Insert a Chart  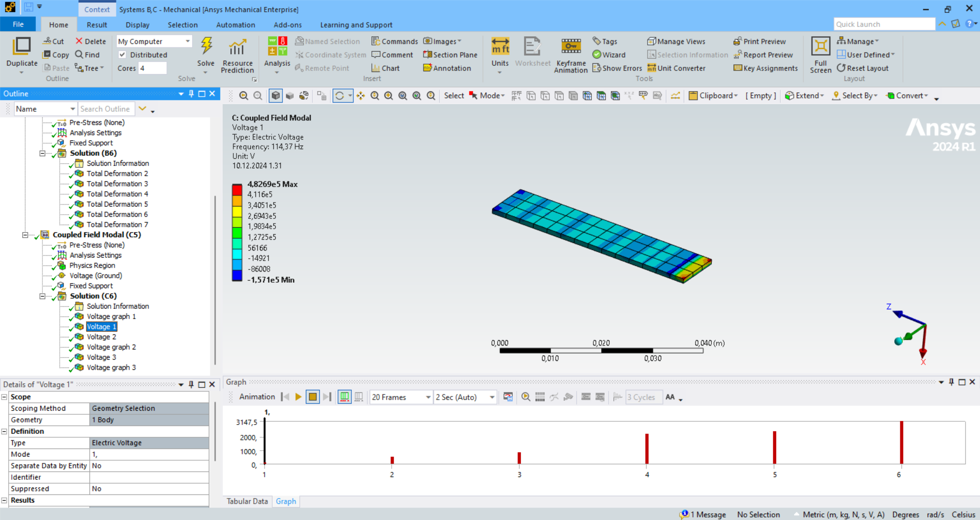coord(386,68)
